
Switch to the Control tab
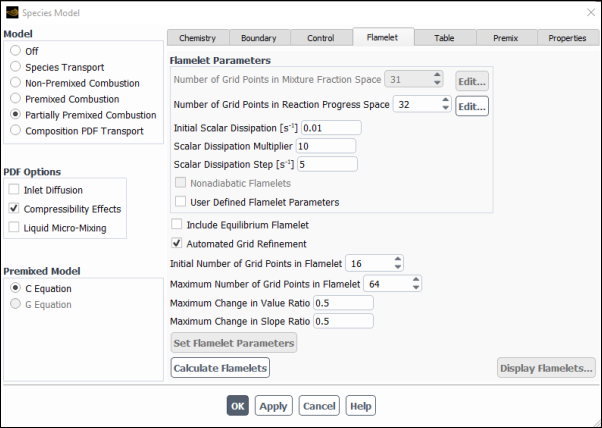[x=321, y=38]
